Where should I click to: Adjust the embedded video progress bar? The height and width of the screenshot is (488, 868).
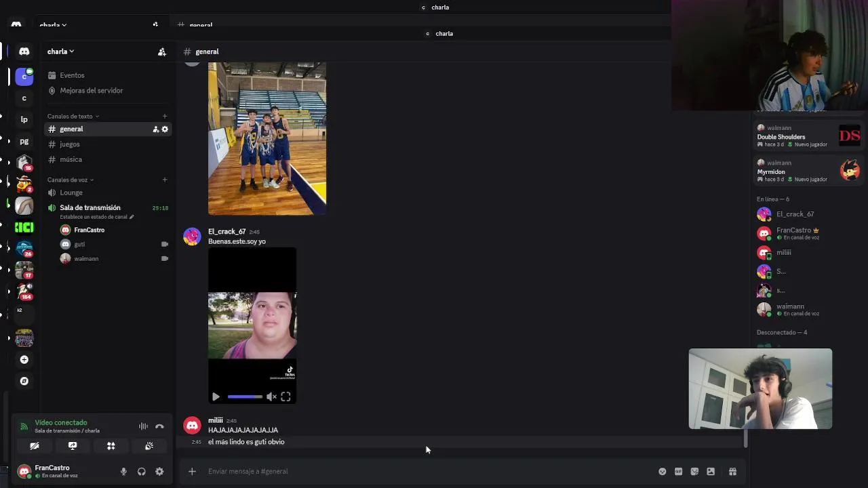tap(245, 396)
